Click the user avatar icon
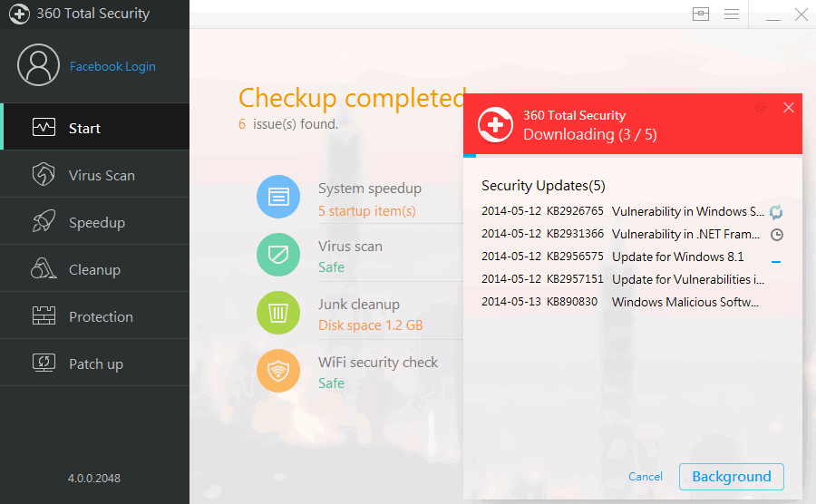 click(x=38, y=65)
